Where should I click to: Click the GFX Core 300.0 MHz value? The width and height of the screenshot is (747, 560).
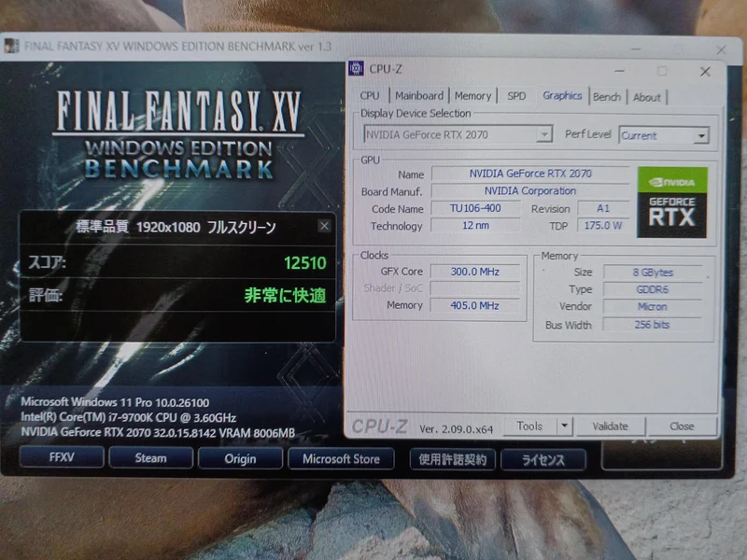475,272
